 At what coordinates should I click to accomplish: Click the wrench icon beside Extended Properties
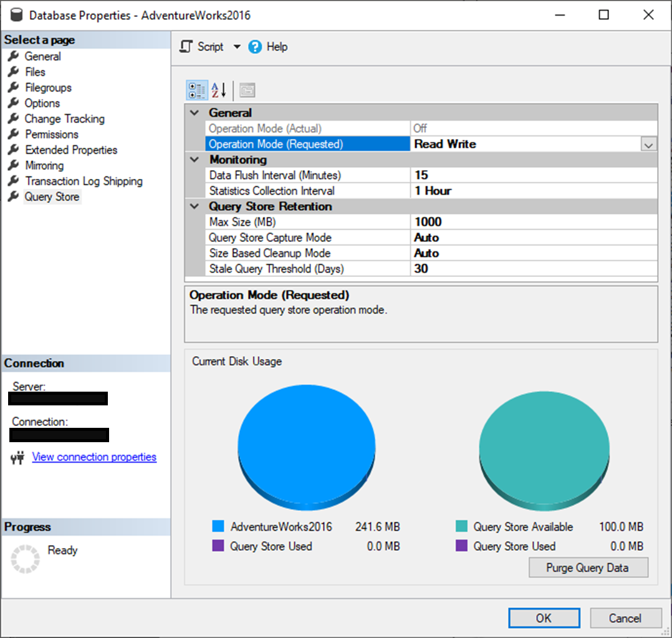coord(14,149)
